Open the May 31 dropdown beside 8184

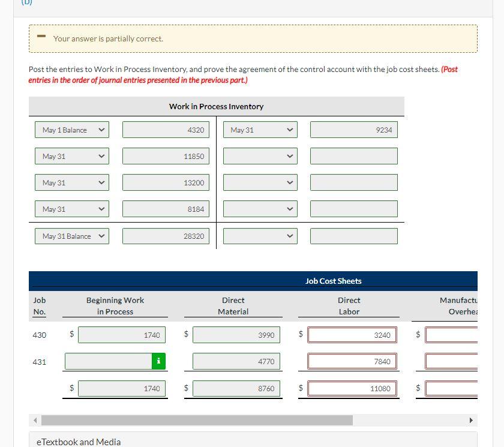pos(72,209)
